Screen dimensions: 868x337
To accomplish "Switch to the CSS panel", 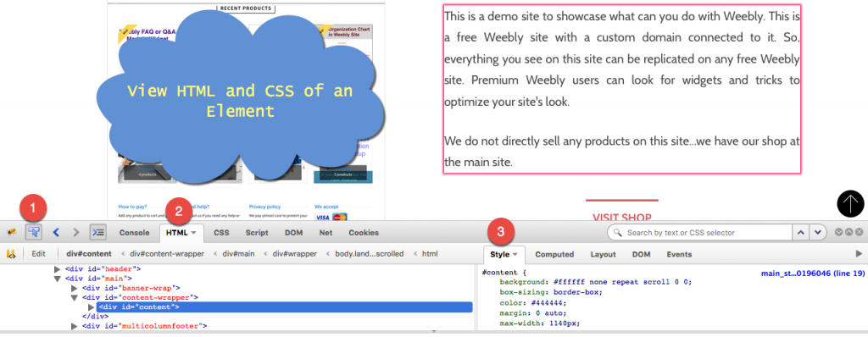I will click(x=221, y=233).
